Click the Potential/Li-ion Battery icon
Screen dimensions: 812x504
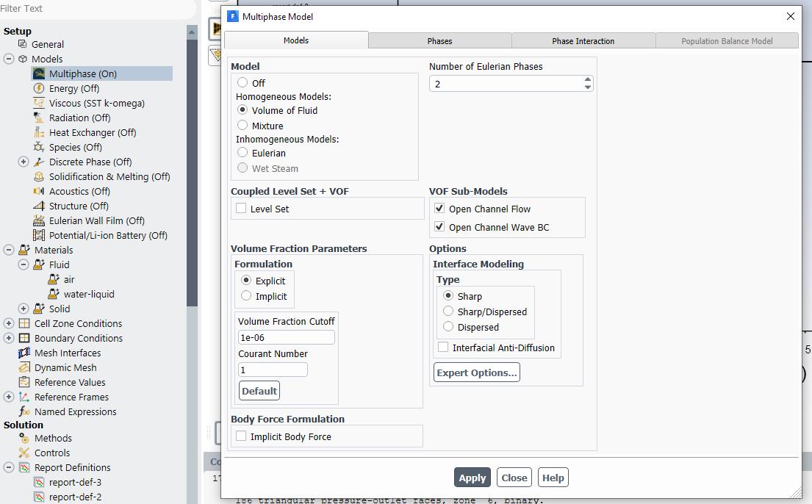tap(39, 235)
